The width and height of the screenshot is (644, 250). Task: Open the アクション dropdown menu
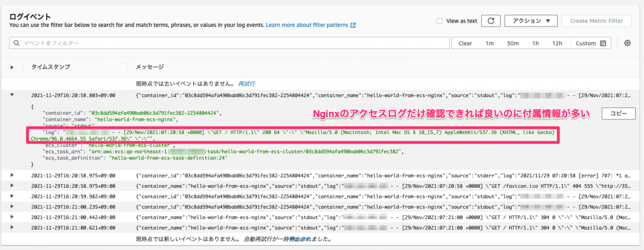531,21
